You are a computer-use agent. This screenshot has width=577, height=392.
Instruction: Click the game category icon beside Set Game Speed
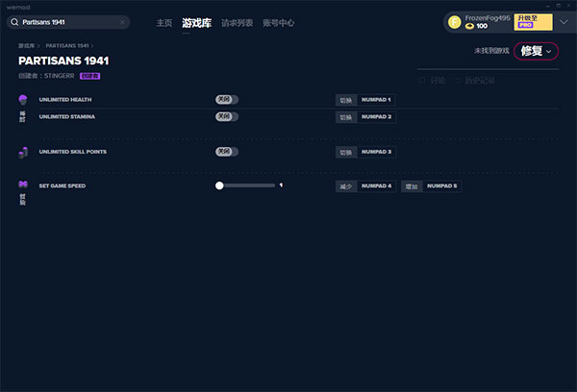point(23,185)
